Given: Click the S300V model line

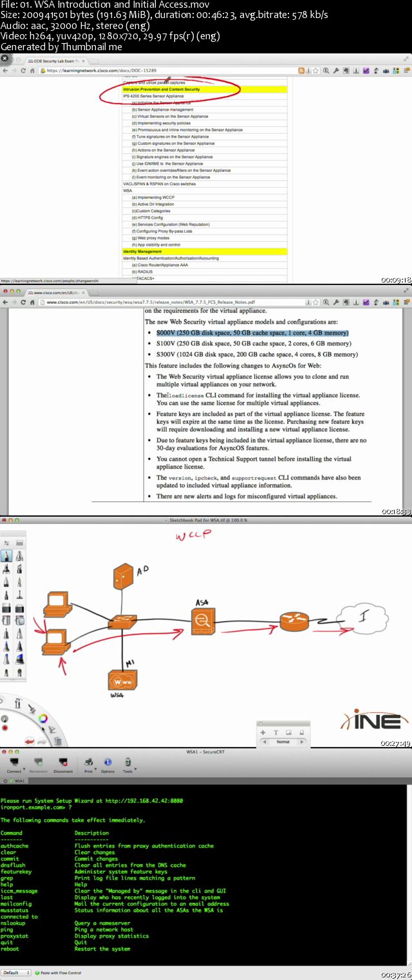Looking at the screenshot, I should click(257, 355).
